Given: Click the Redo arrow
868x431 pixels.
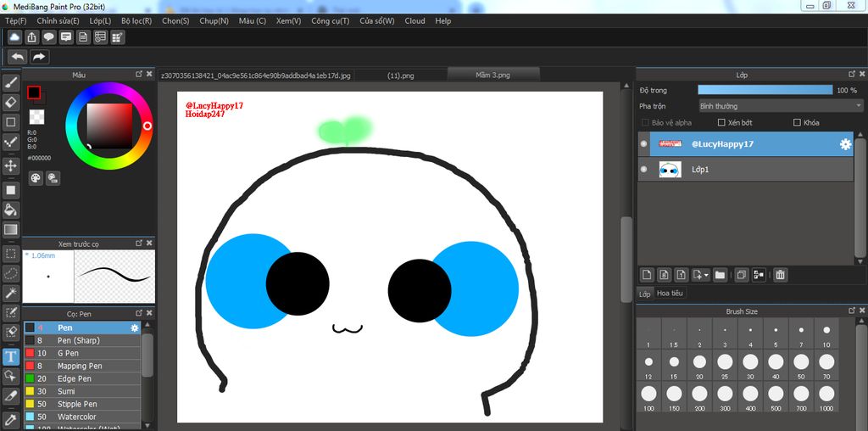Looking at the screenshot, I should coord(39,57).
